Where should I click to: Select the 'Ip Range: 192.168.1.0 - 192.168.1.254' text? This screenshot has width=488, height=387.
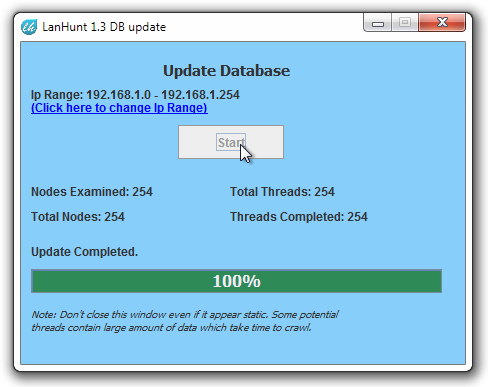[x=135, y=95]
